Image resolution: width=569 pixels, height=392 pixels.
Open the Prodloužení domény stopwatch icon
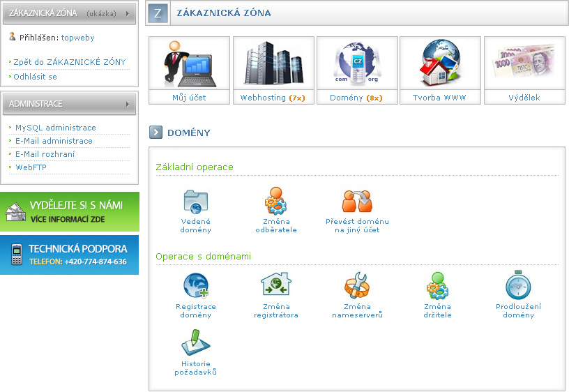(518, 285)
